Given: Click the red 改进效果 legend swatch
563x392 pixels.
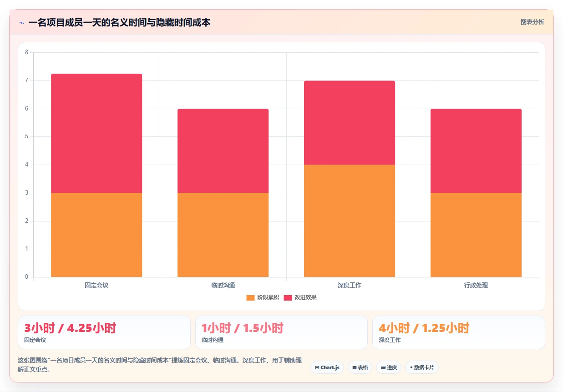Looking at the screenshot, I should 288,297.
